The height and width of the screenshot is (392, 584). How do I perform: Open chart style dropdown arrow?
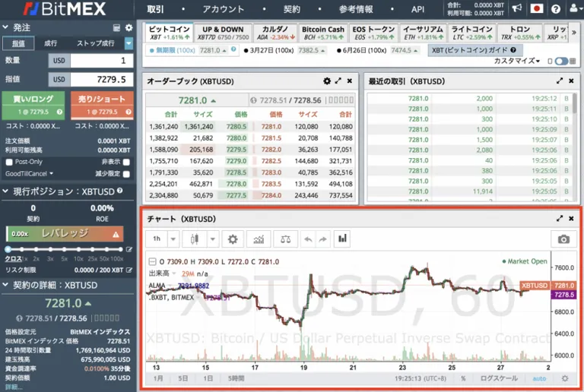pyautogui.click(x=212, y=239)
